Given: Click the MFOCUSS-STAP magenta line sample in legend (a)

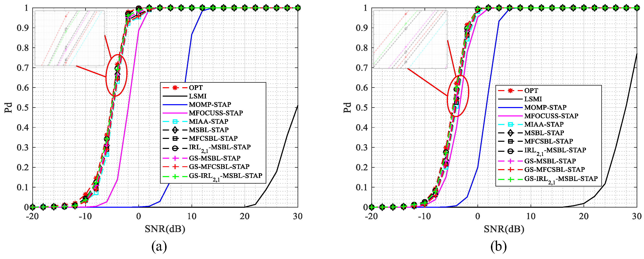Looking at the screenshot, I should [175, 113].
